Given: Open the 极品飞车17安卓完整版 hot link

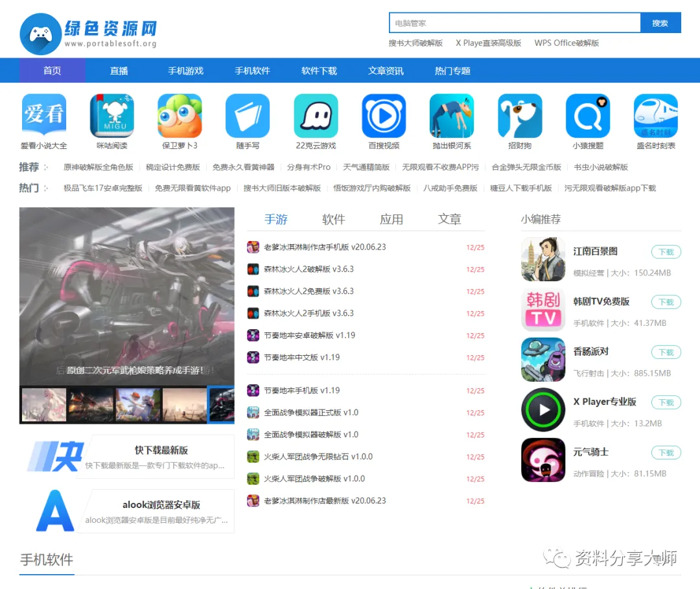Looking at the screenshot, I should point(102,188).
